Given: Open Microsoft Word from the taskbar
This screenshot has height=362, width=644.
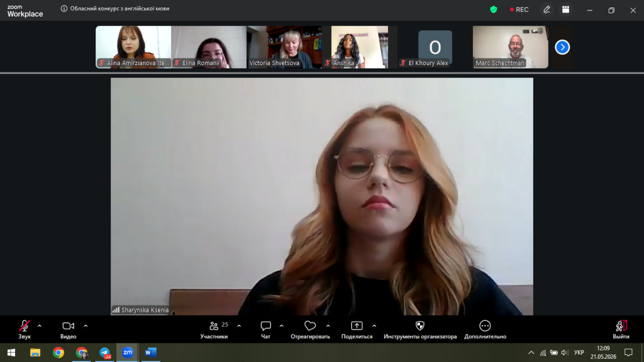Looking at the screenshot, I should coord(150,352).
